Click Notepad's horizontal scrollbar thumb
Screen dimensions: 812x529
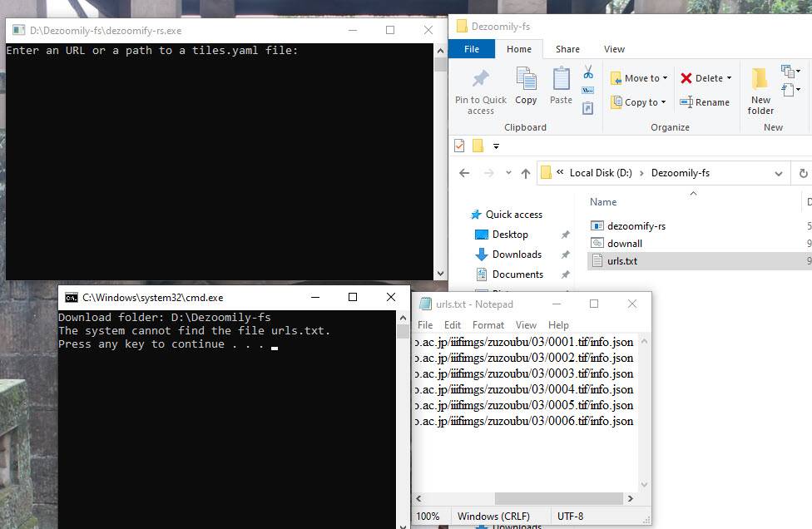point(557,498)
